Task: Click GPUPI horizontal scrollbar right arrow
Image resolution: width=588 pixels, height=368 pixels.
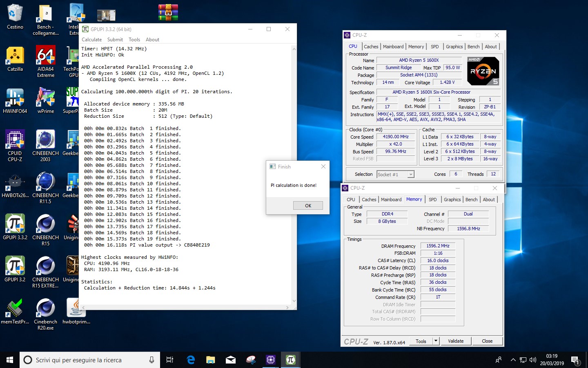Action: tap(287, 307)
